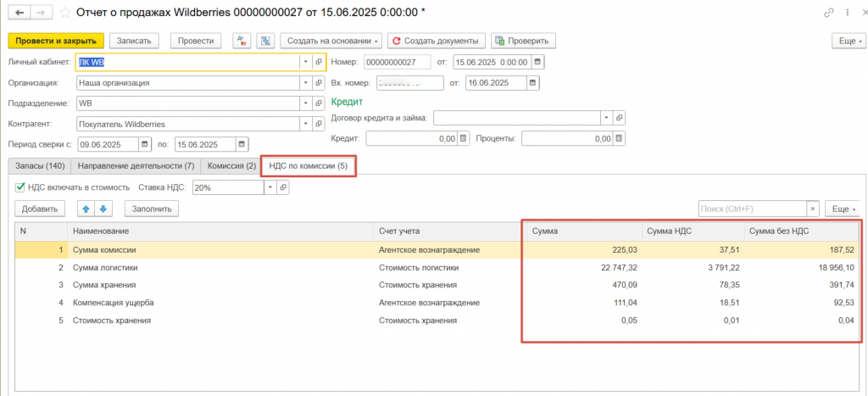Click the Заполнить button
Viewport: 868px width, 396px height.
pos(152,209)
